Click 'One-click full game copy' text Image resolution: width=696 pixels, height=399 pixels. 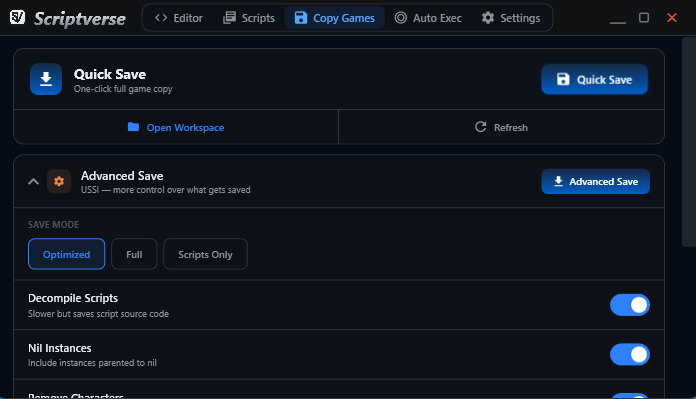tap(123, 89)
